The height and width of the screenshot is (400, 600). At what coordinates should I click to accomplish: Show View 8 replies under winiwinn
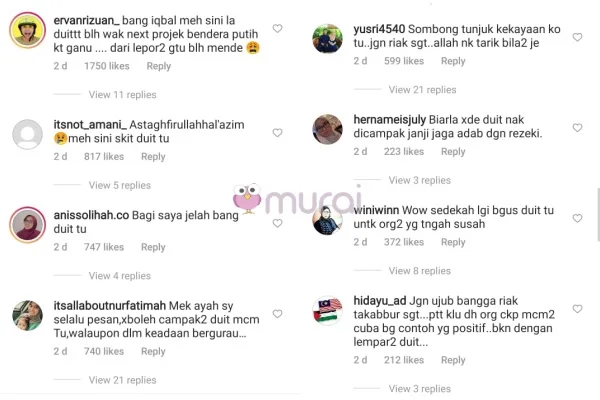[420, 271]
